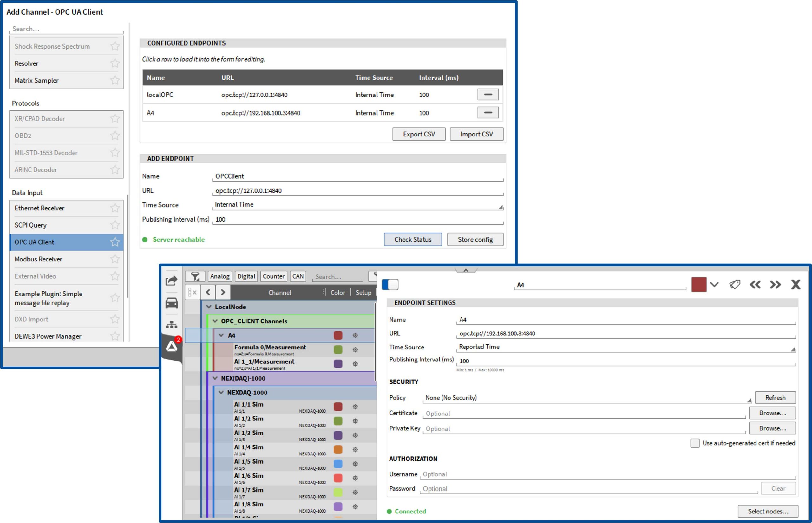Toggle the Analog filter button
The image size is (812, 523).
pos(219,276)
